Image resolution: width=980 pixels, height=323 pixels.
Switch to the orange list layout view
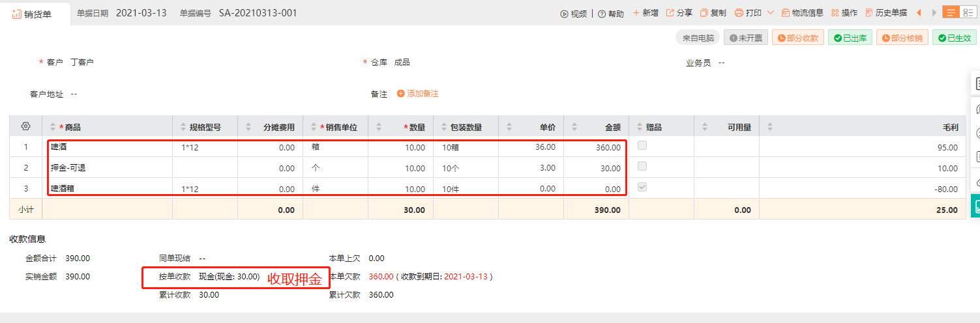click(951, 12)
